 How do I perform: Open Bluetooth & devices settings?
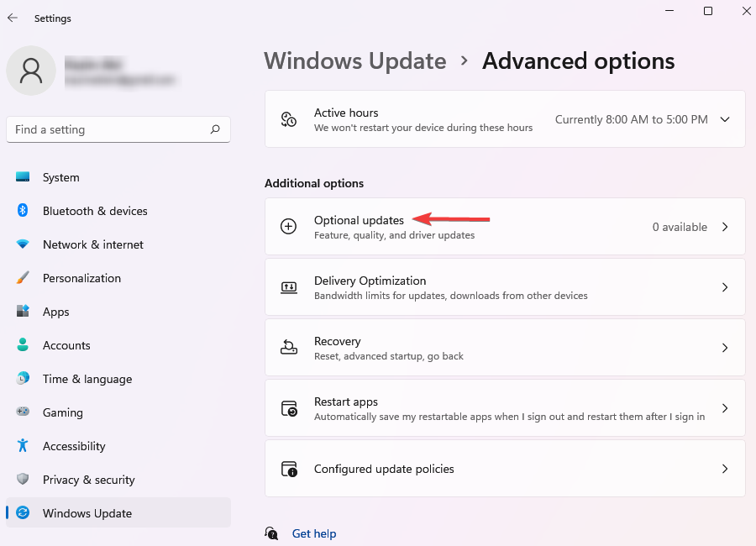coord(118,211)
